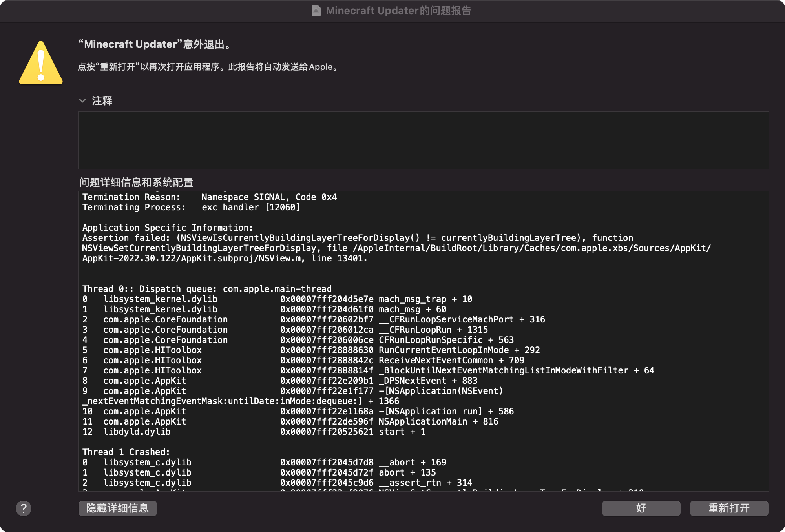Click the 问题详细信息和系统配置 label
The image size is (785, 532).
pos(136,182)
